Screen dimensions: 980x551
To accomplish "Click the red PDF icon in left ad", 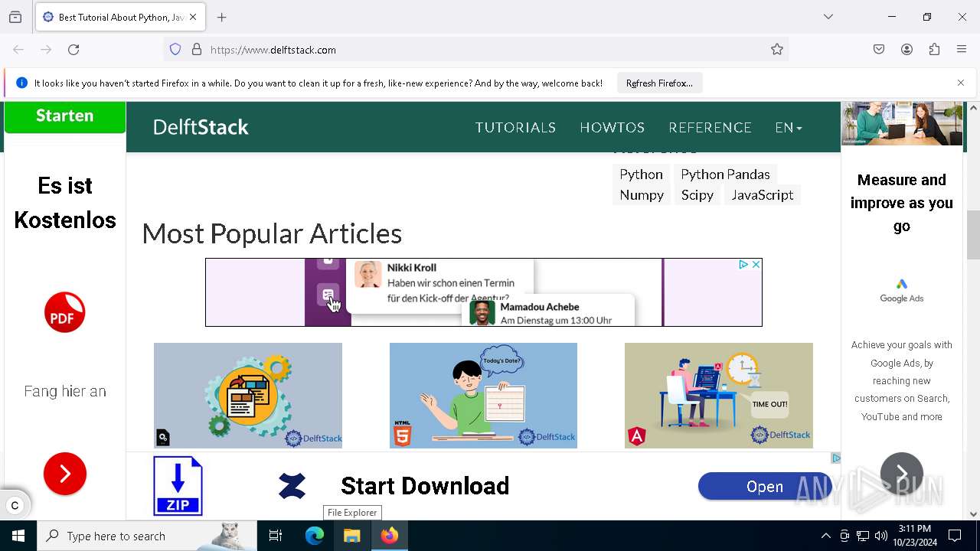I will click(64, 312).
